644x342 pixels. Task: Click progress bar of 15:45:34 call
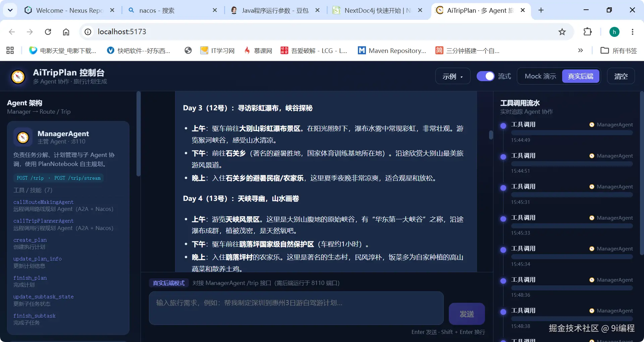coord(572,257)
